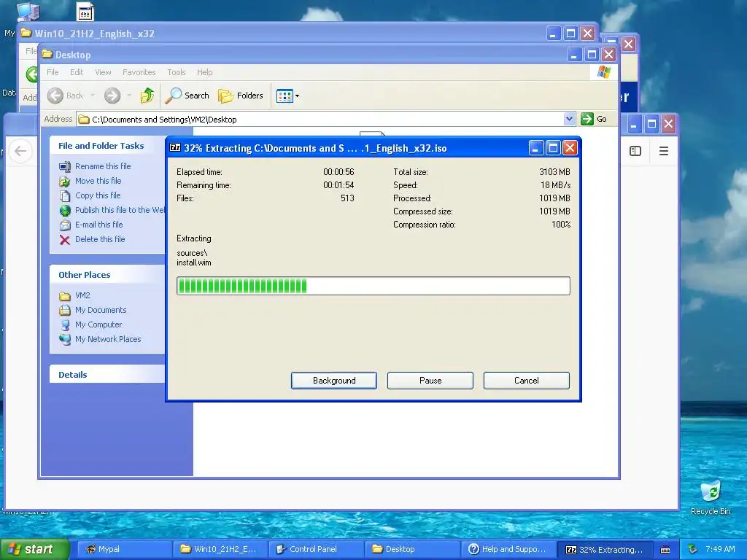The image size is (747, 560).
Task: Open the Recycle Bin desktop icon
Action: click(x=711, y=498)
